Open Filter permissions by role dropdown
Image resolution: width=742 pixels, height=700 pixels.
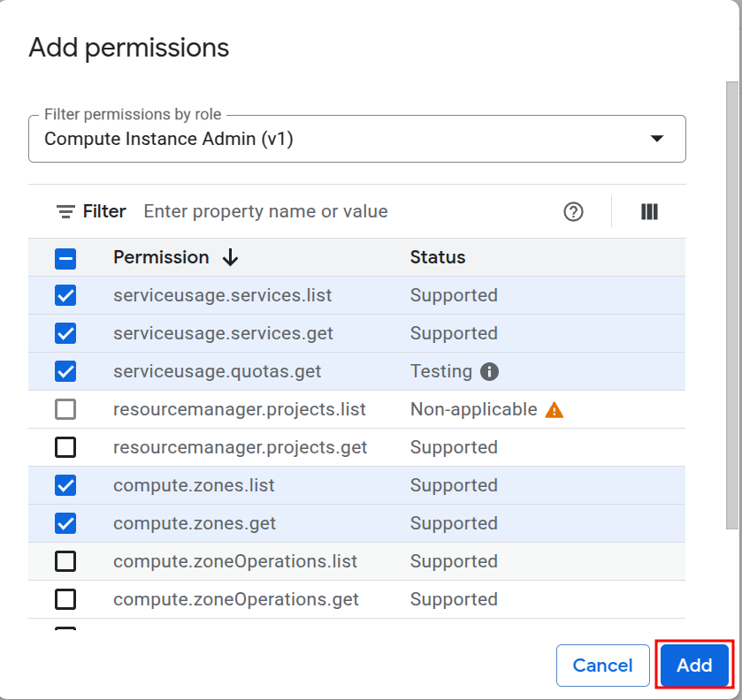(x=356, y=139)
